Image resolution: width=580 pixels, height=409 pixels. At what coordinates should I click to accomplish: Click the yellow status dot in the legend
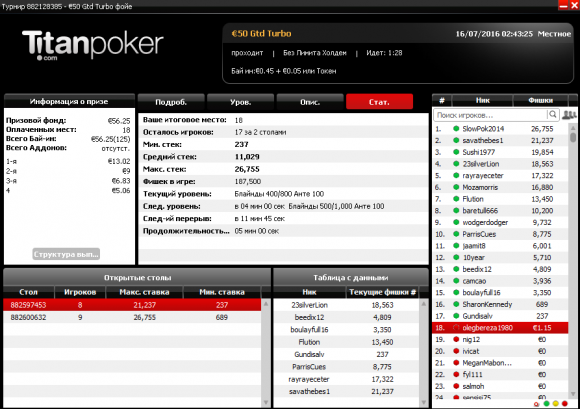tap(556, 403)
